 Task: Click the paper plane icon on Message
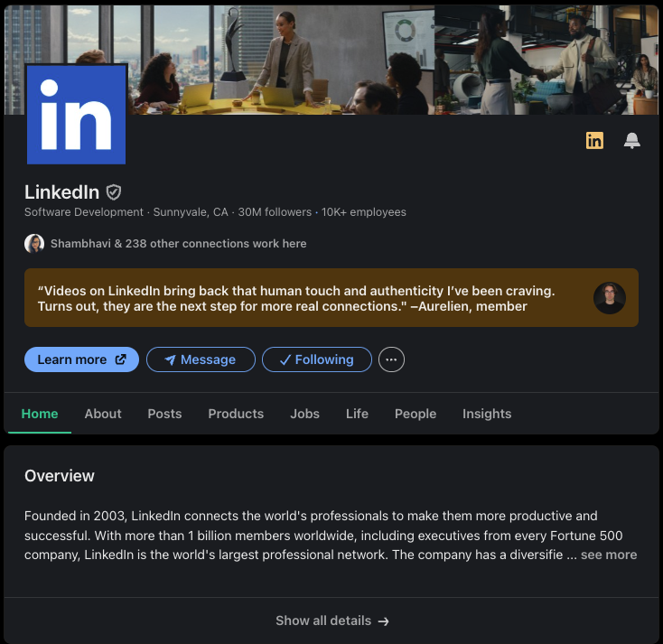pos(171,359)
